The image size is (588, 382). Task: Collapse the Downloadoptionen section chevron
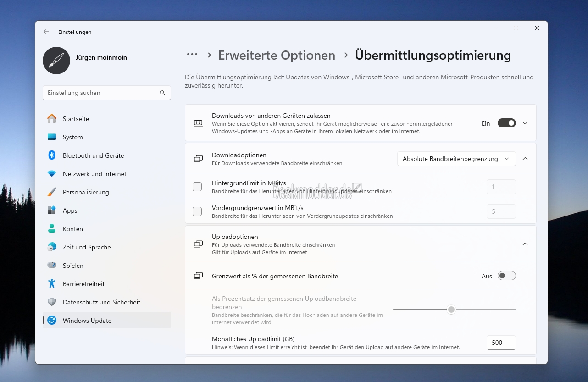[x=526, y=159]
